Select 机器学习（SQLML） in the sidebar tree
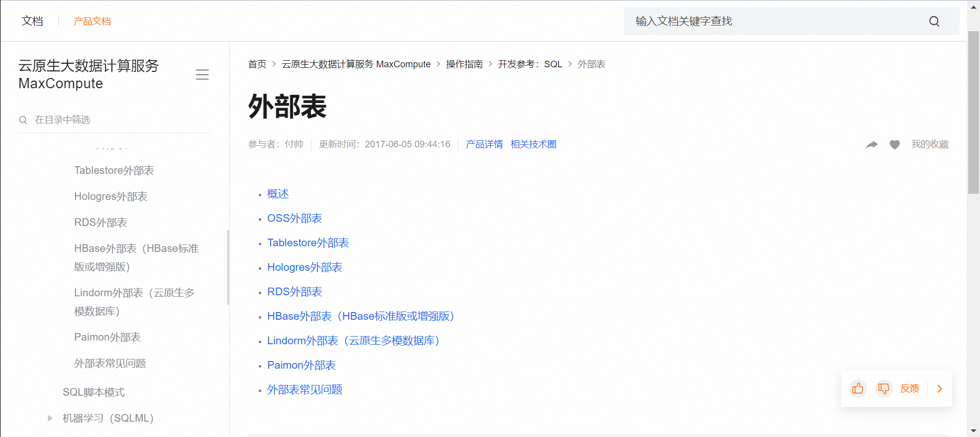980x437 pixels. coord(108,418)
